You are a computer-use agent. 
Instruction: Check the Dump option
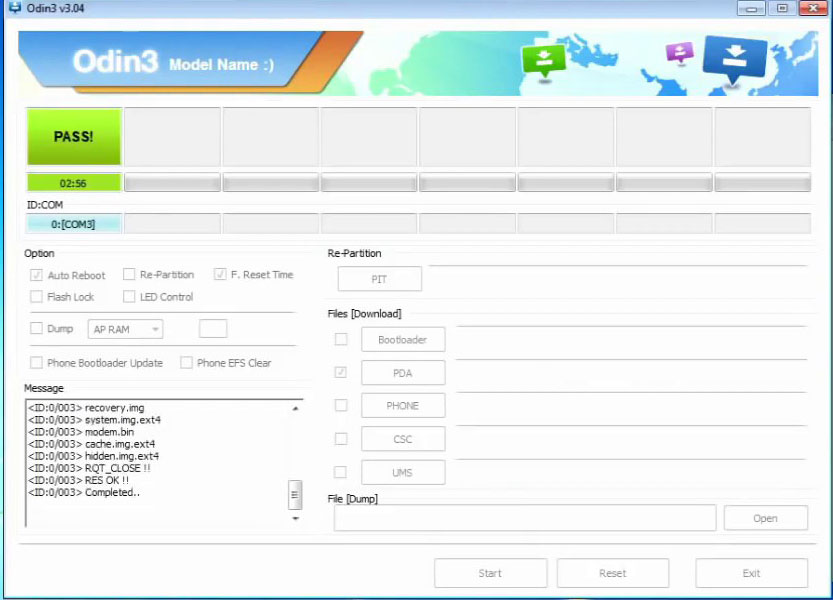point(36,328)
